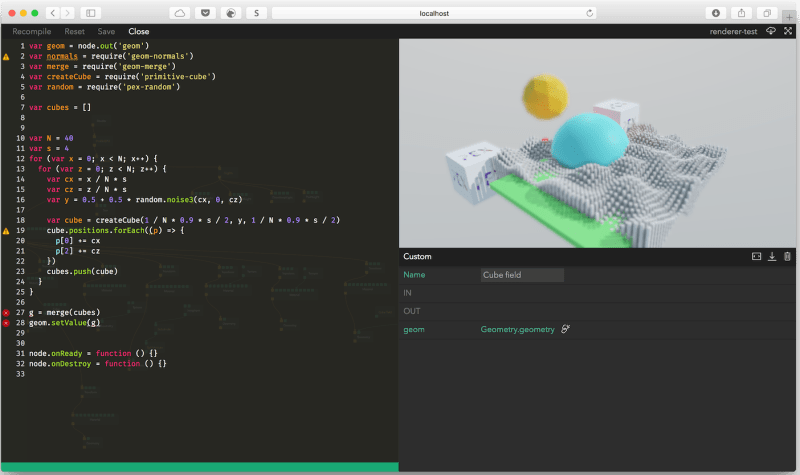Click the unlink icon next to Geometry.geometry
This screenshot has height=475, width=800.
pos(565,329)
